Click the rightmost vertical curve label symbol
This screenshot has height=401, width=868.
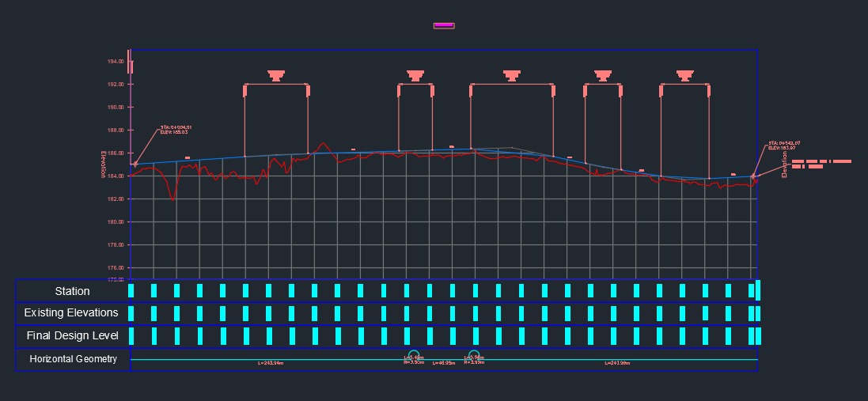[x=685, y=76]
